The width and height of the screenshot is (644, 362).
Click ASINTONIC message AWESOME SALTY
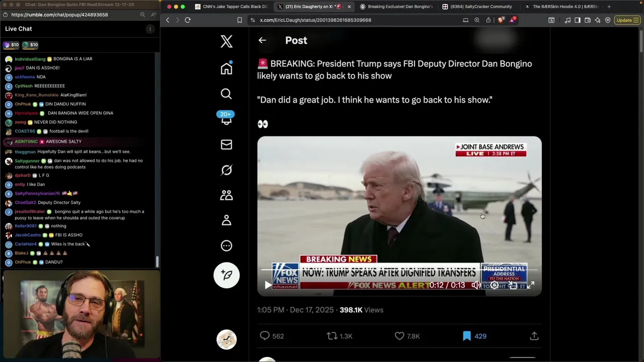point(63,142)
